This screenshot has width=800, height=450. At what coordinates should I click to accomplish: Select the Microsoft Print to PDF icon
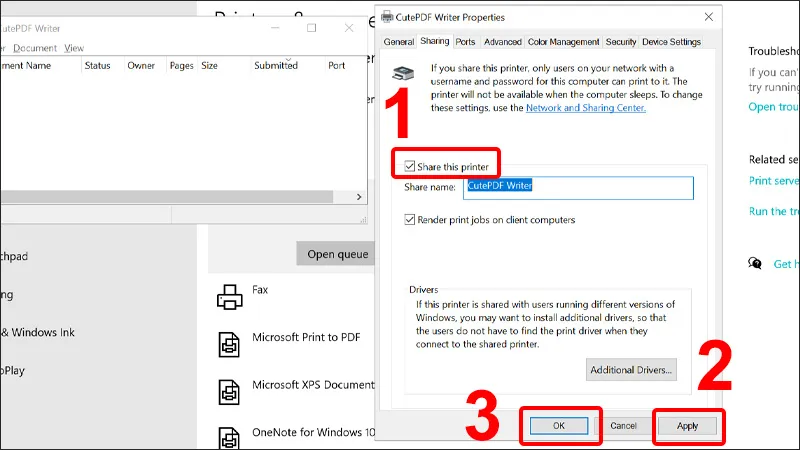click(x=230, y=343)
